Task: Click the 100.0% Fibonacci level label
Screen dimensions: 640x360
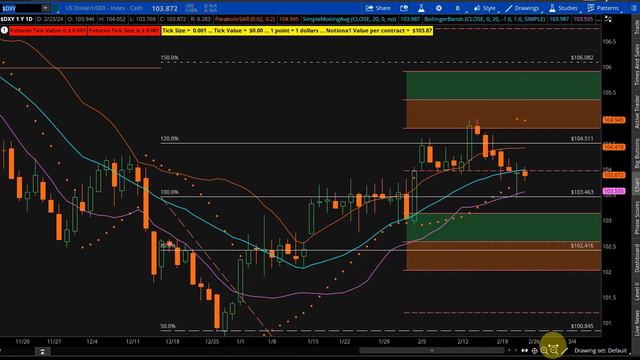Action: tap(169, 192)
